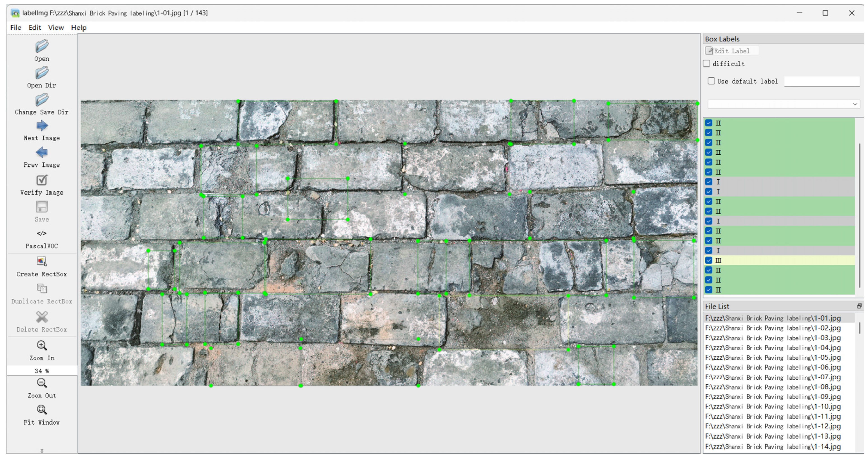Click the Open Dir folder icon

[x=42, y=73]
